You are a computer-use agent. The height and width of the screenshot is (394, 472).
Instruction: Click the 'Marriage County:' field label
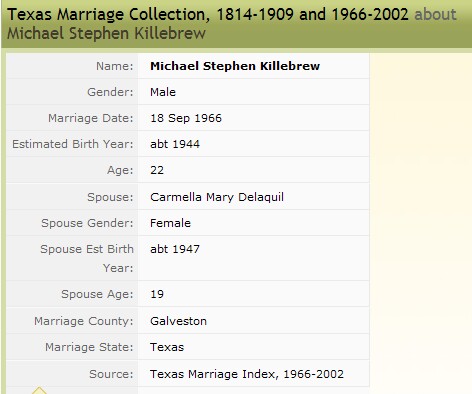[x=84, y=321]
